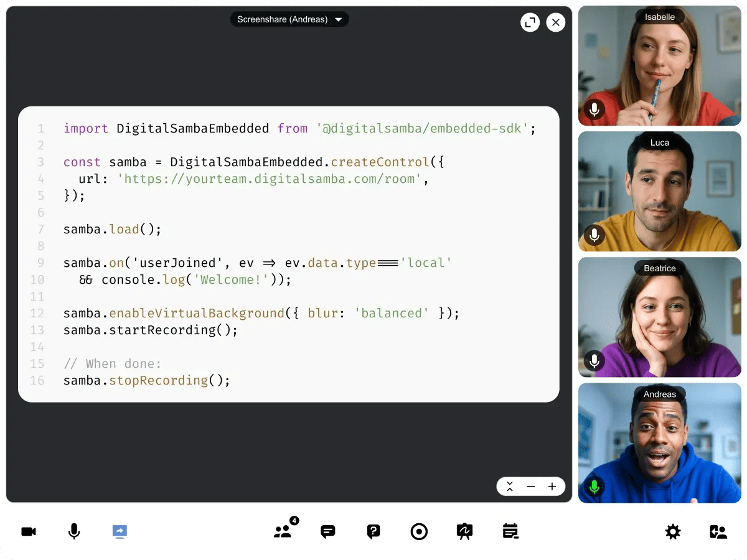Click the 'samba.stopRecording();' code line
The height and width of the screenshot is (560, 747).
click(x=147, y=381)
